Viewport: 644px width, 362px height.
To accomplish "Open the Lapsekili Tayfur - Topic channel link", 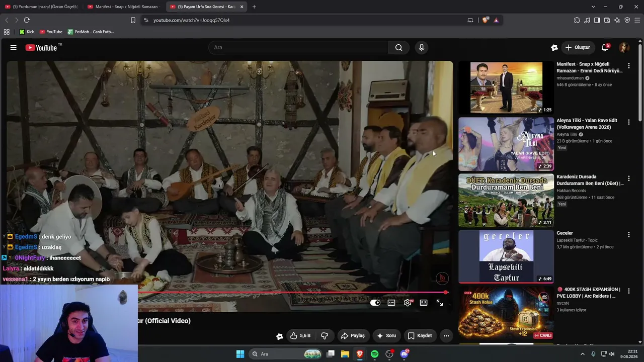I will [577, 240].
